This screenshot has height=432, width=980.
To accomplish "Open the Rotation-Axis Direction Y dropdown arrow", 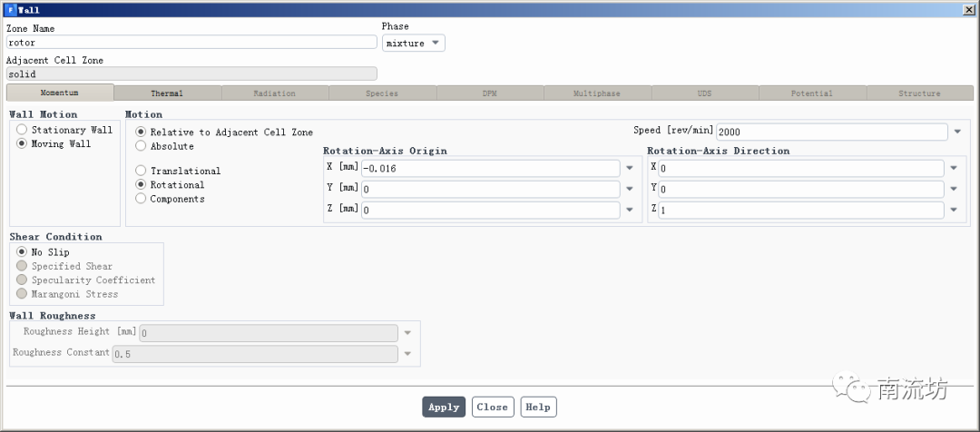I will [953, 189].
